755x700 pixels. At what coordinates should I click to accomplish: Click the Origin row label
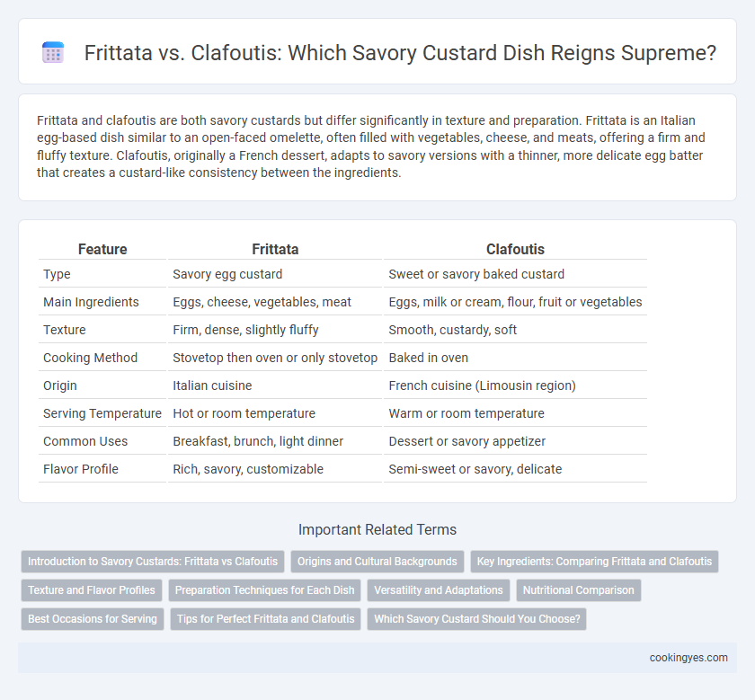[x=60, y=385]
